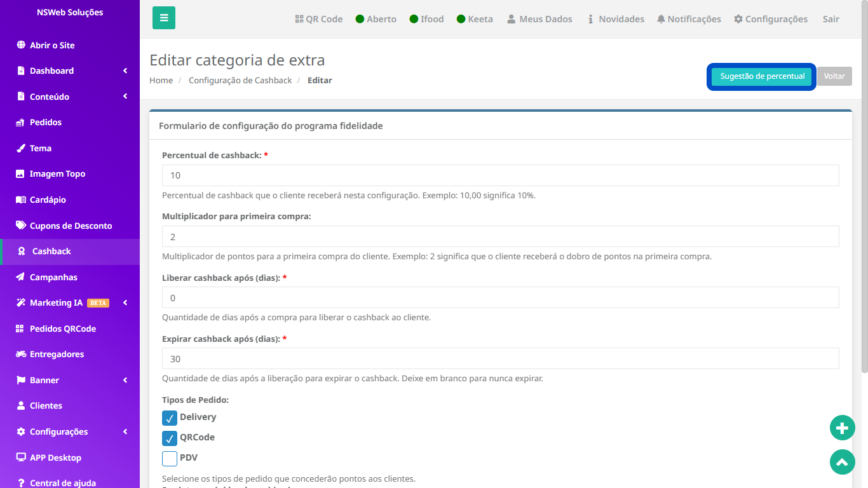Click the Notificações bell icon
This screenshot has height=488, width=868.
pos(661,19)
